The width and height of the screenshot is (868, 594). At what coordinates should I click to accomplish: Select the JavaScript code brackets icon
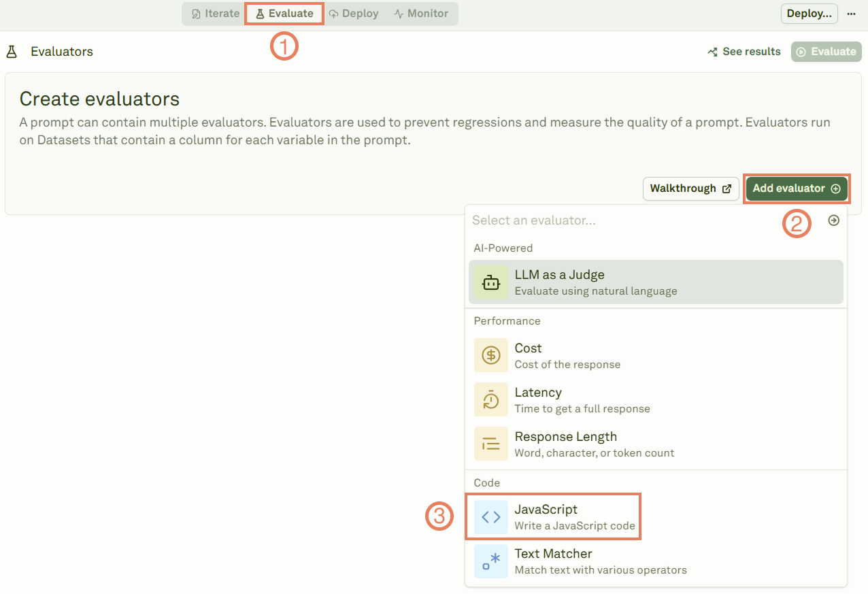490,516
